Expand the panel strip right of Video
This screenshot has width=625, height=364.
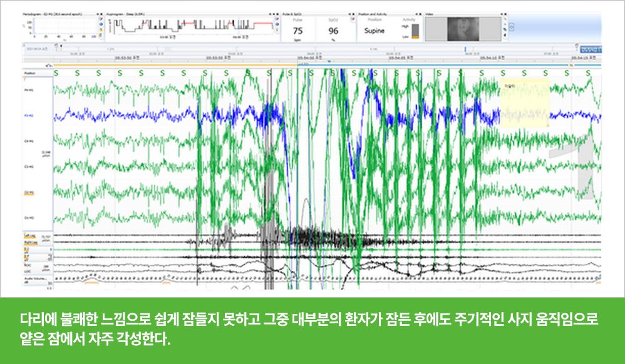[512, 28]
